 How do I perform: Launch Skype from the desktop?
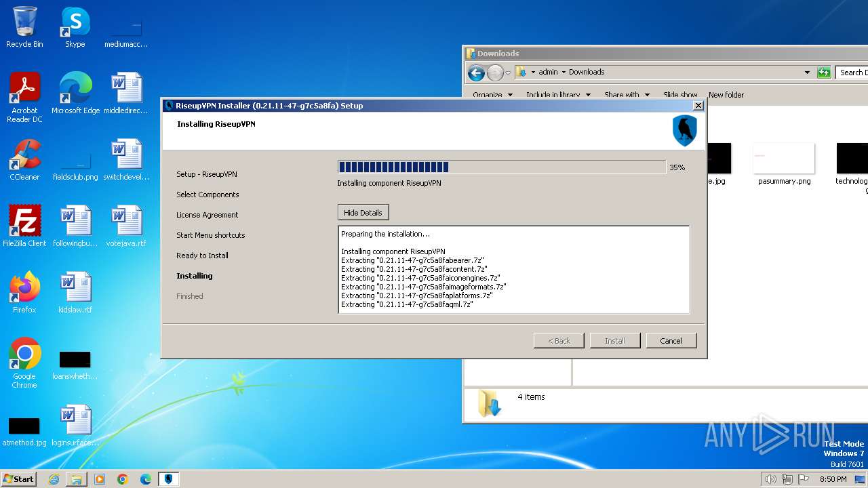pyautogui.click(x=75, y=27)
